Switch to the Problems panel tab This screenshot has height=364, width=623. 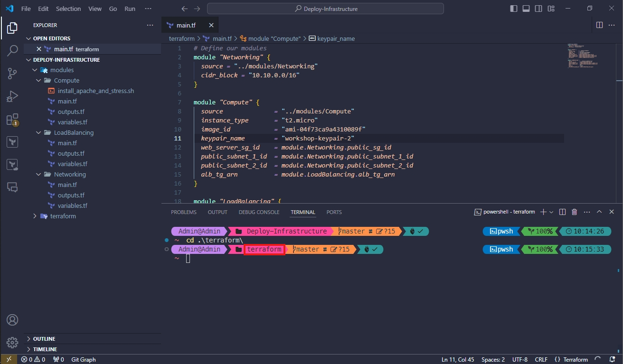coord(184,212)
